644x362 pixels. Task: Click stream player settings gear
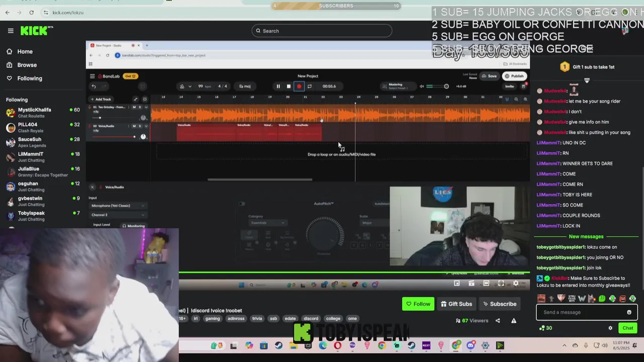(x=516, y=284)
